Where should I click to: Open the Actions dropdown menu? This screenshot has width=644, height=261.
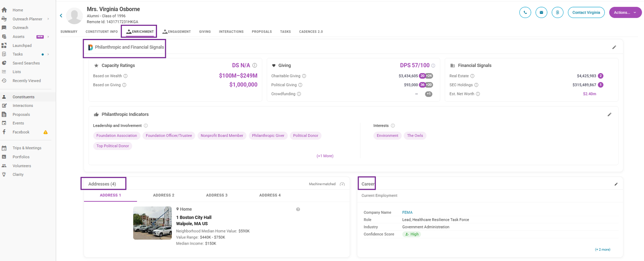pos(625,12)
